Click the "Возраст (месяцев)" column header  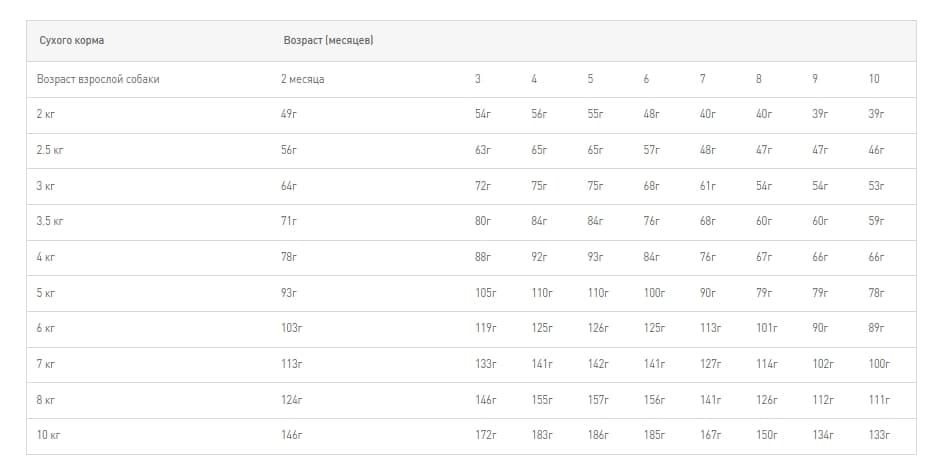[328, 41]
